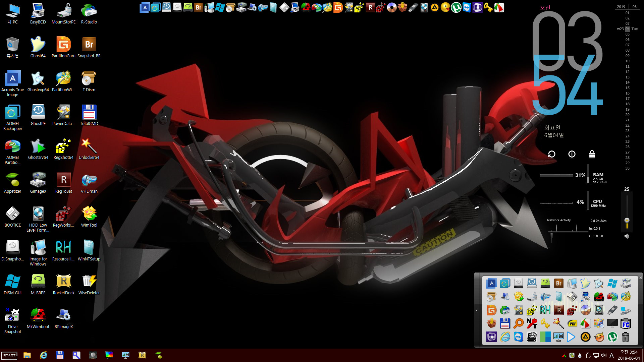644x362 pixels.
Task: Click the Acronis A icon in the launcher panel
Action: 492,283
